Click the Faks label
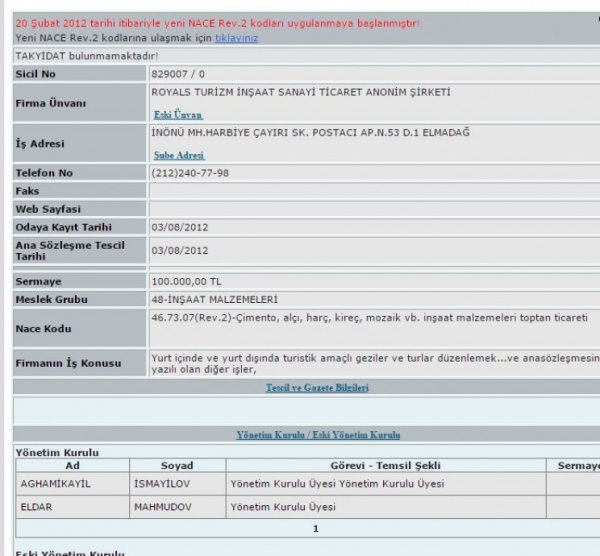 click(27, 191)
